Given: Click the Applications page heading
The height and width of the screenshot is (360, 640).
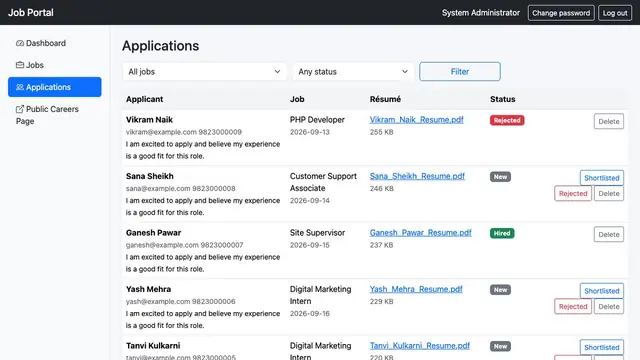Looking at the screenshot, I should click(160, 46).
